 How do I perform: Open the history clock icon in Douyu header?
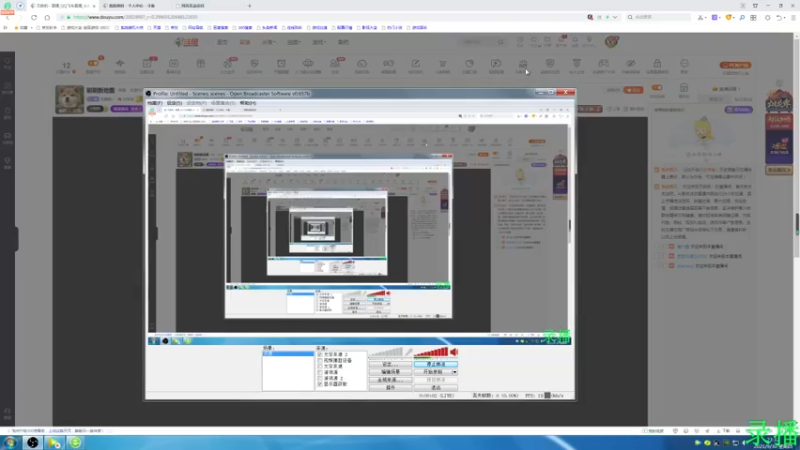point(520,40)
